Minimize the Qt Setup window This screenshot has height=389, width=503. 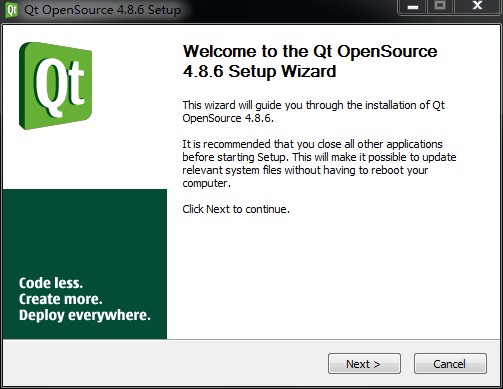coord(412,7)
